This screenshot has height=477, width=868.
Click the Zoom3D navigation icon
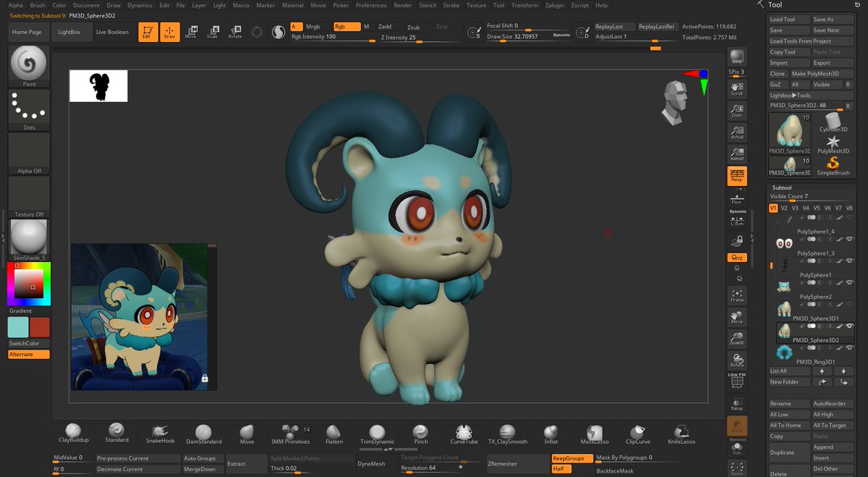(x=737, y=338)
